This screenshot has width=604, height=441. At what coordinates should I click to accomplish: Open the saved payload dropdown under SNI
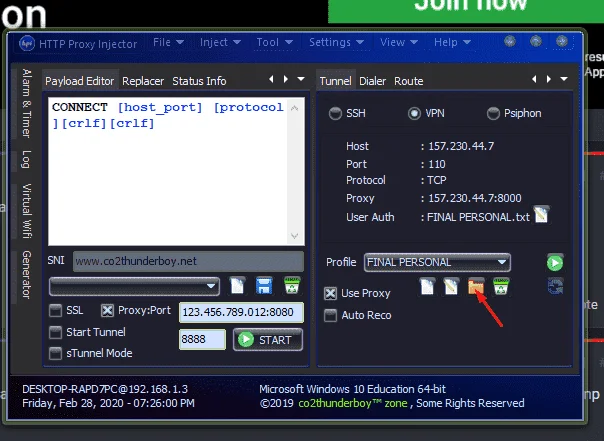point(134,286)
